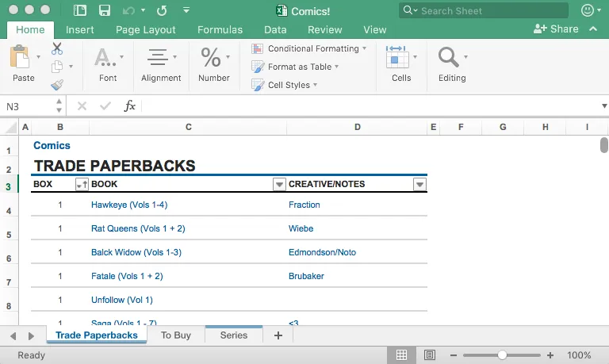Switch to Trade Paperbacks sheet

96,335
